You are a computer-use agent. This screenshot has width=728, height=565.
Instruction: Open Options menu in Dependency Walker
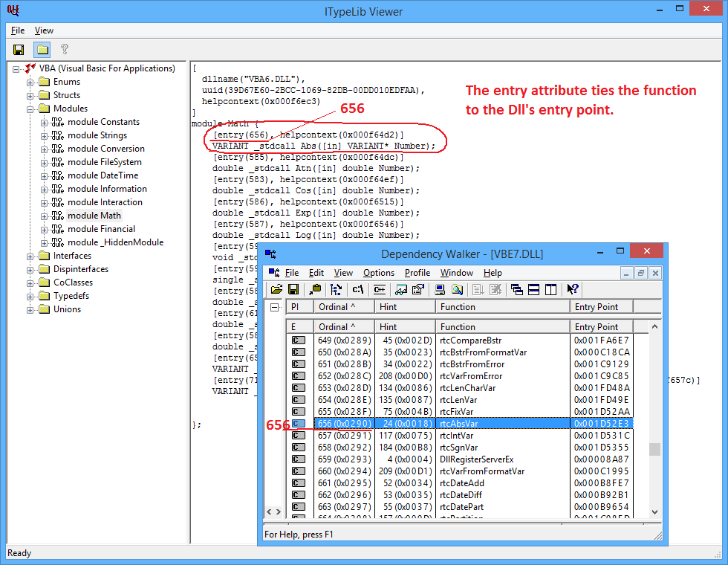point(379,273)
